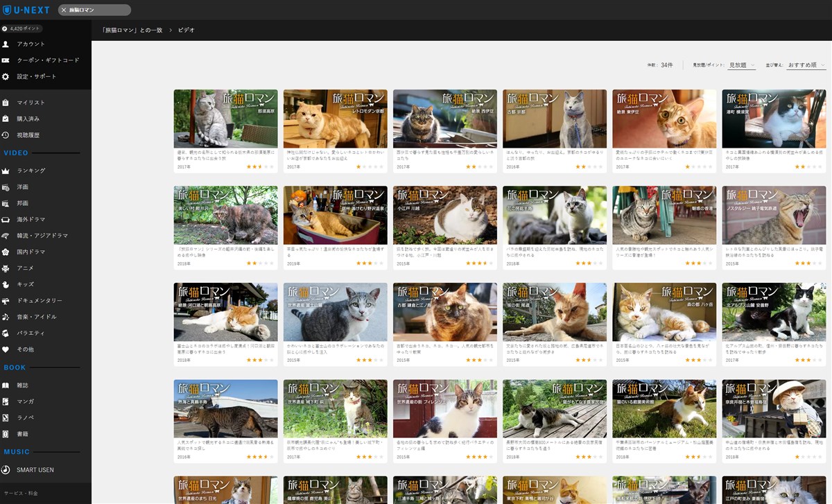Click the ラノベ icon

click(x=6, y=417)
